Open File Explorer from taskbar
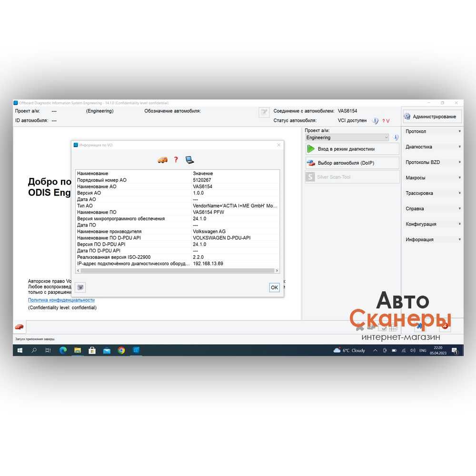The width and height of the screenshot is (476, 476). pos(78,350)
